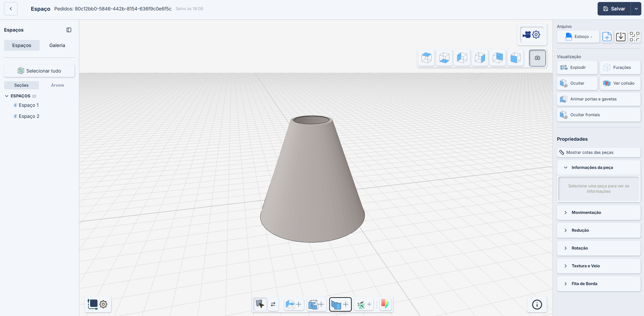Click the Selecionar tudo button
The width and height of the screenshot is (644, 316).
[x=39, y=71]
